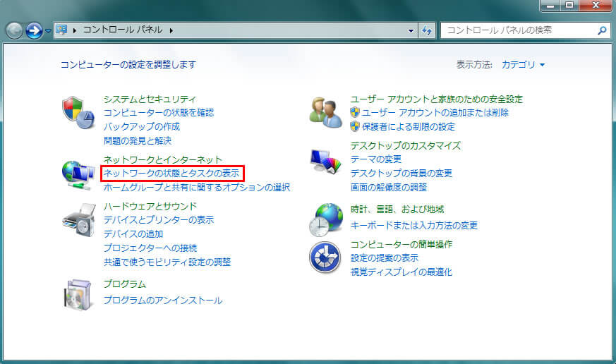
Task: Click the Ease of Access icon
Action: point(325,257)
